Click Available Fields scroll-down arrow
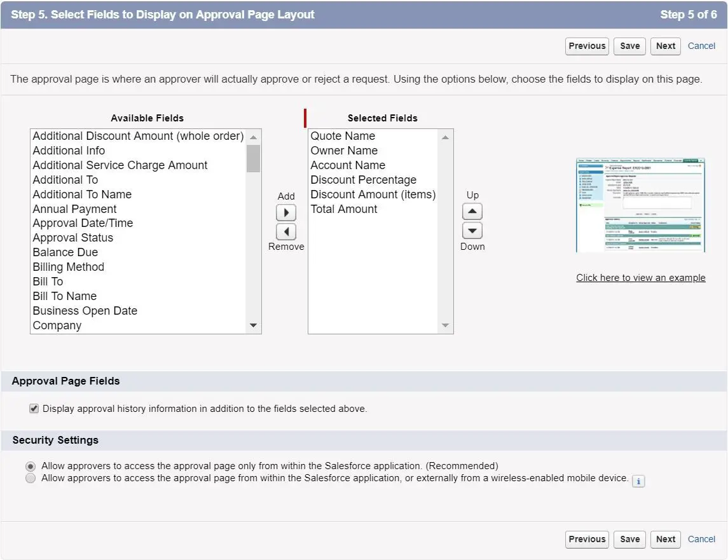This screenshot has height=560, width=728. [254, 325]
